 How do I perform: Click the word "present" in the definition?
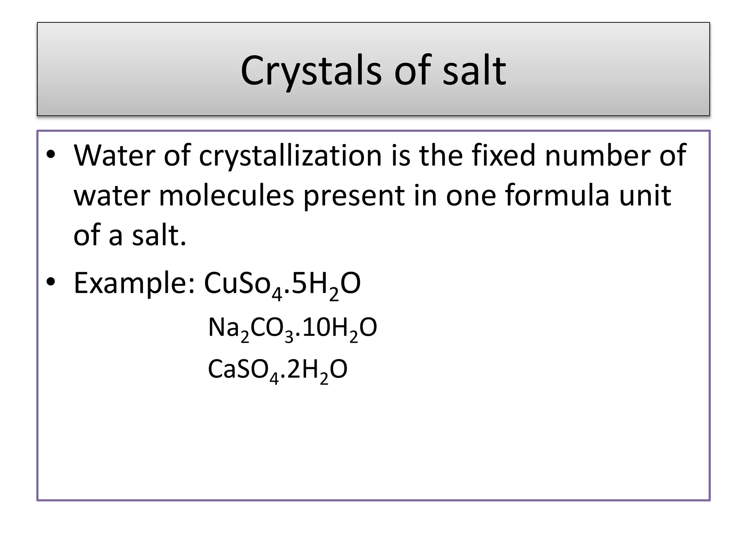[354, 195]
